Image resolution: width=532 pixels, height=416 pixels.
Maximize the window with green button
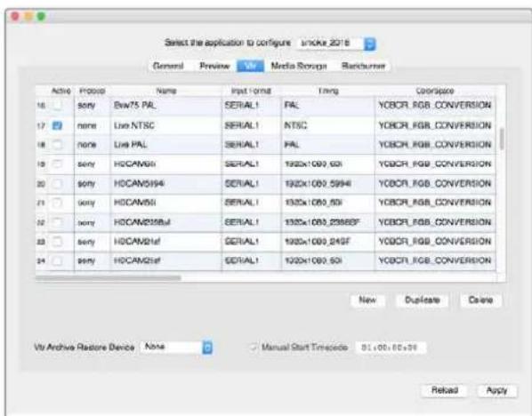pyautogui.click(x=42, y=16)
